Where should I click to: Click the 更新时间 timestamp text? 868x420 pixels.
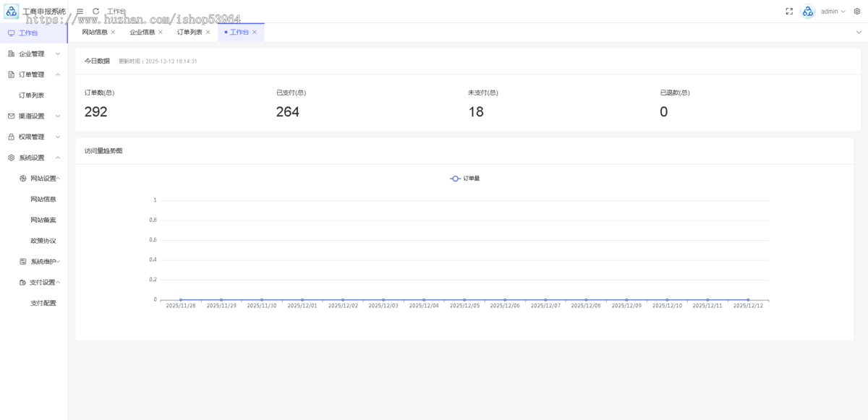click(x=158, y=61)
